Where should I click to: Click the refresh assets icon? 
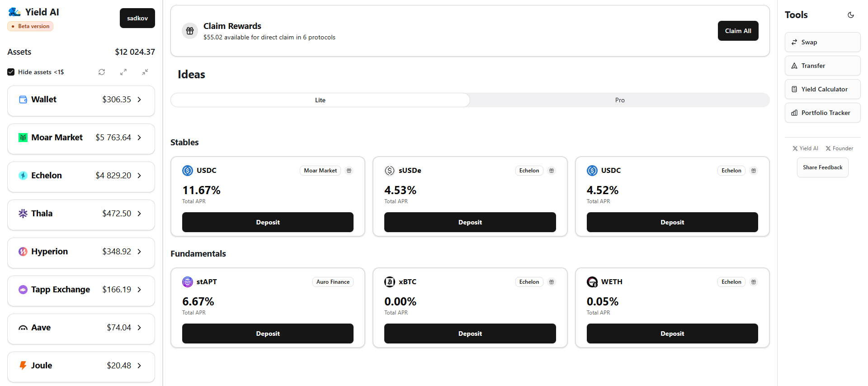(x=102, y=72)
